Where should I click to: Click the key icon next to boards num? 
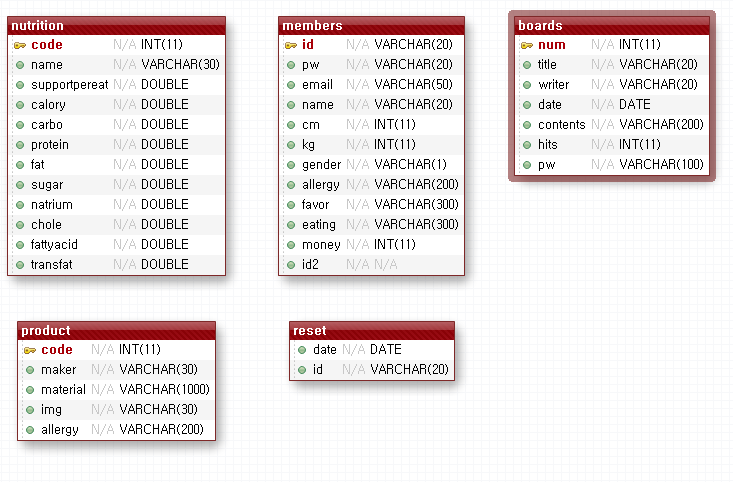tap(527, 45)
